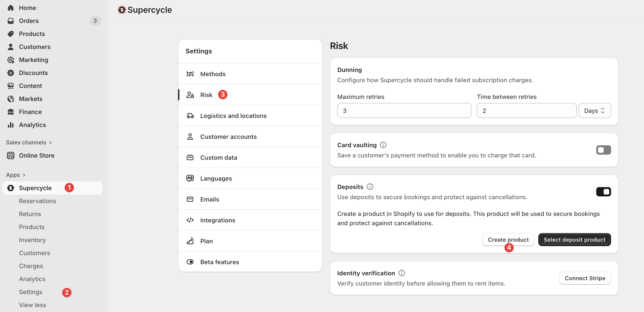The height and width of the screenshot is (312, 644).
Task: Go to Reservations in Supercycle submenu
Action: coord(38,201)
